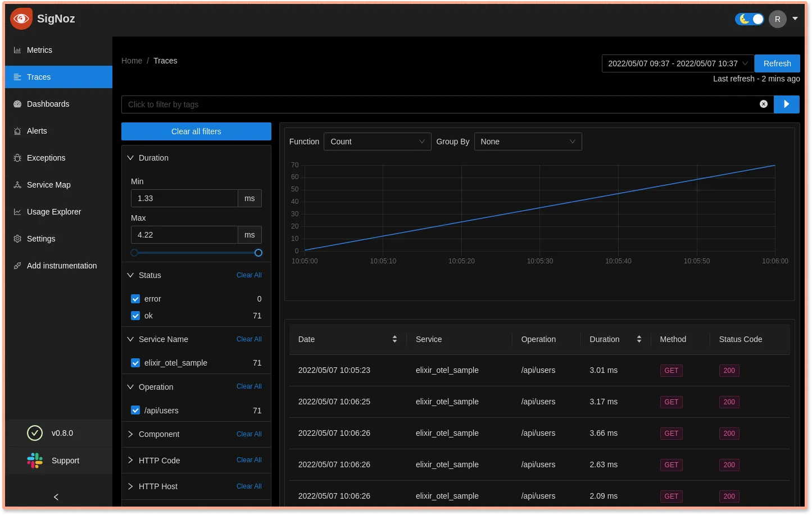Click the Traces list icon in sidebar

click(x=17, y=77)
